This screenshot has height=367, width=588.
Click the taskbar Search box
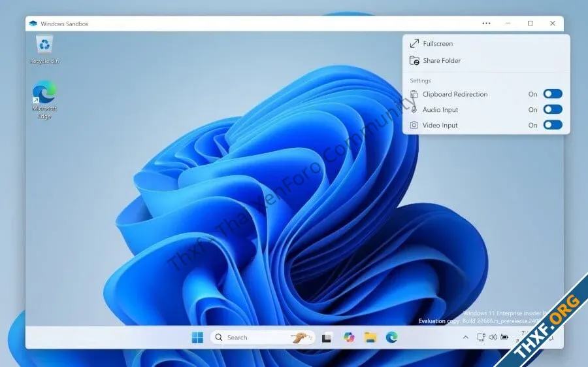pyautogui.click(x=263, y=338)
